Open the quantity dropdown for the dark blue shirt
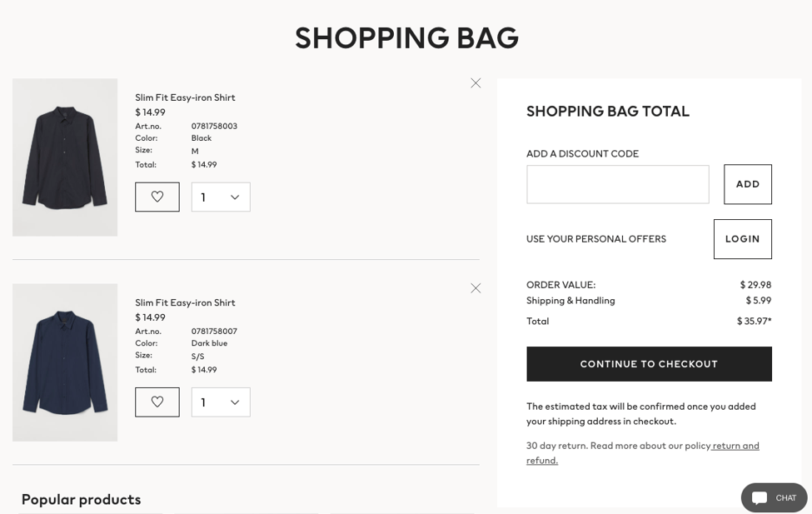The image size is (812, 514). point(220,402)
